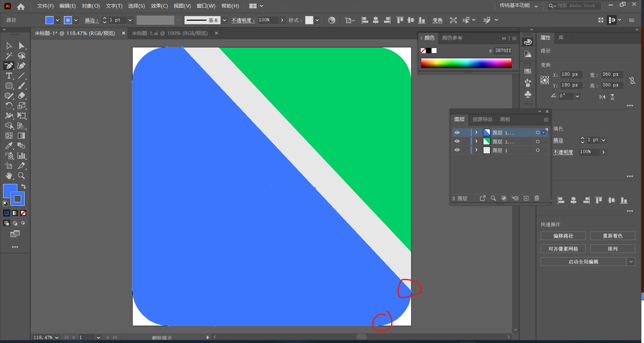644x343 pixels.
Task: Toggle constrain width and height proportions
Action: [632, 80]
